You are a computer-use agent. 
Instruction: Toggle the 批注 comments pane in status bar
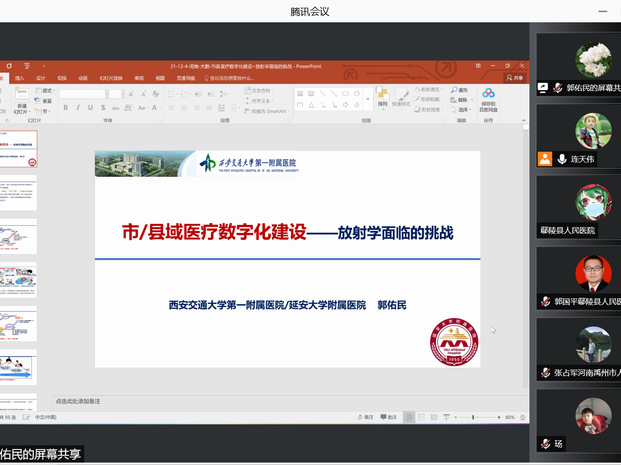tap(389, 417)
